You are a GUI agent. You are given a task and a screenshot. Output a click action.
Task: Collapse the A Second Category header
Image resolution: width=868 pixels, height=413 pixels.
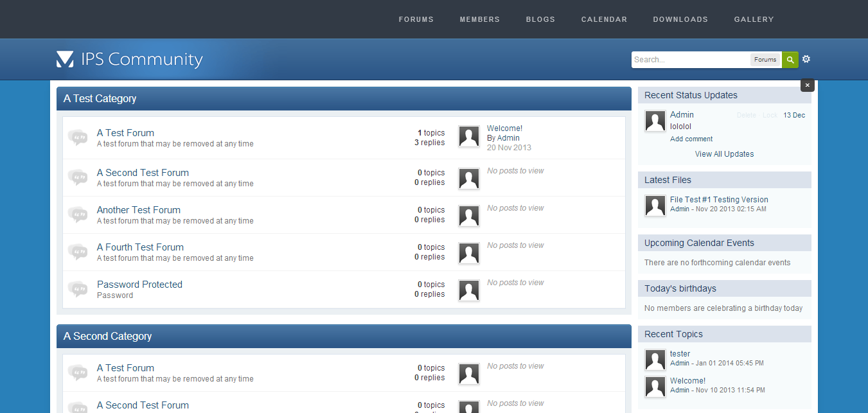344,337
